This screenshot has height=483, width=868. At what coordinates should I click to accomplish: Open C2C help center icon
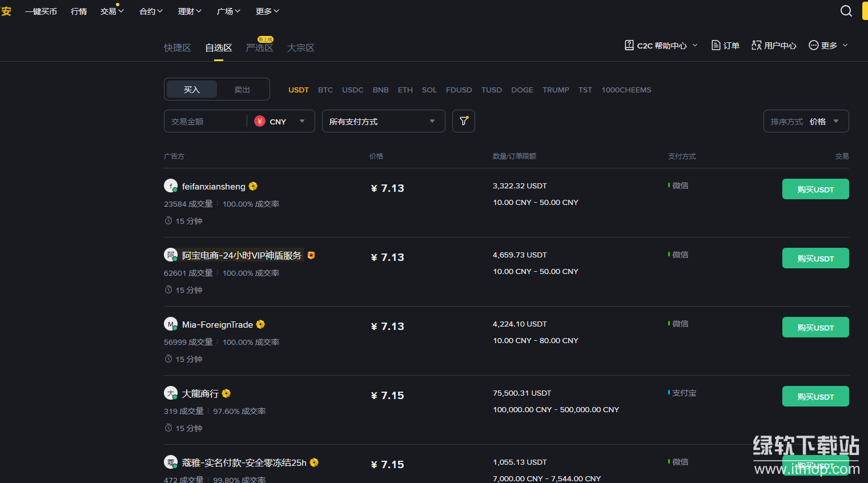click(x=629, y=45)
